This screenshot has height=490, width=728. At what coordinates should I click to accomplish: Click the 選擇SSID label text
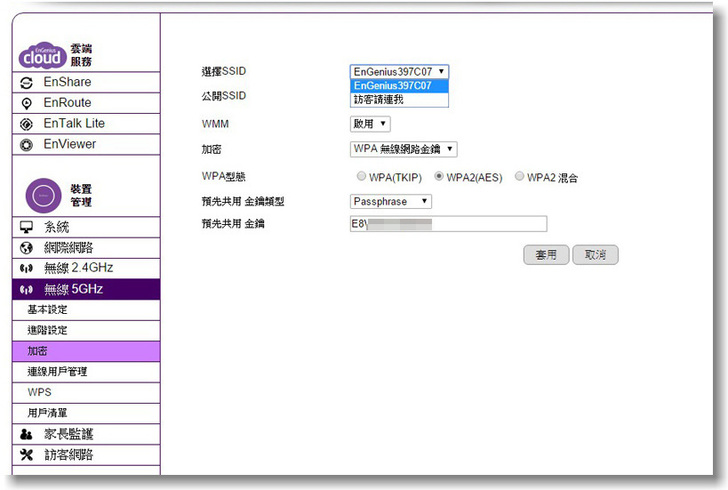click(x=224, y=72)
